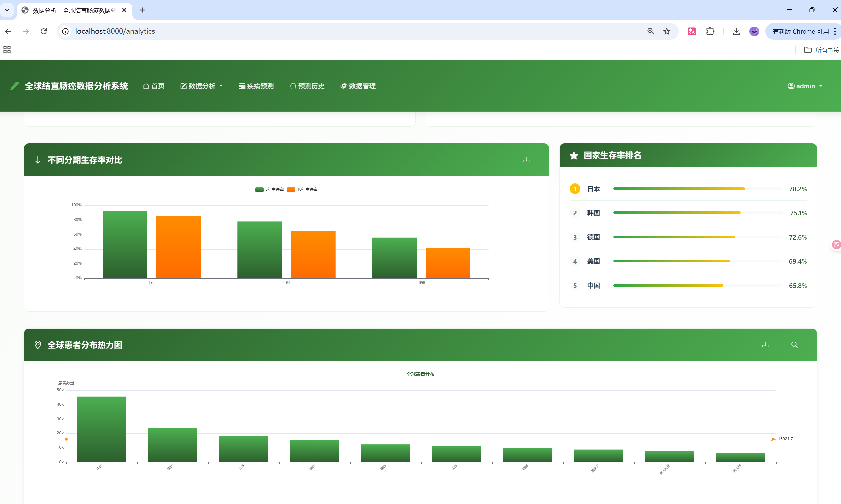
Task: Navigate to 首页 in the navbar
Action: pos(154,86)
